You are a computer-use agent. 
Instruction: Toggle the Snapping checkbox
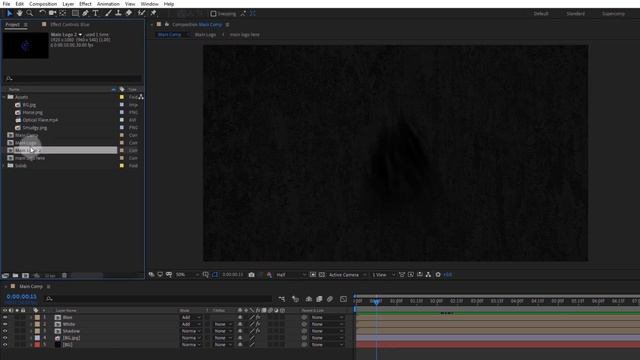(x=213, y=13)
